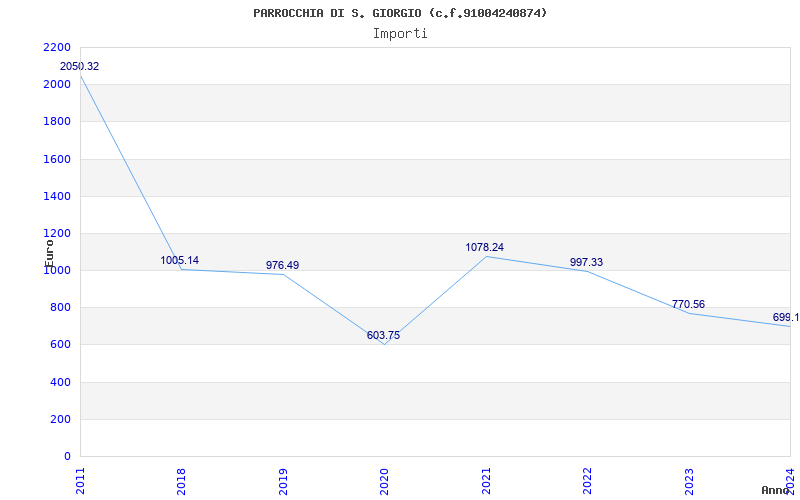
Task: Click the 1000 y-axis value
Action: coord(57,271)
